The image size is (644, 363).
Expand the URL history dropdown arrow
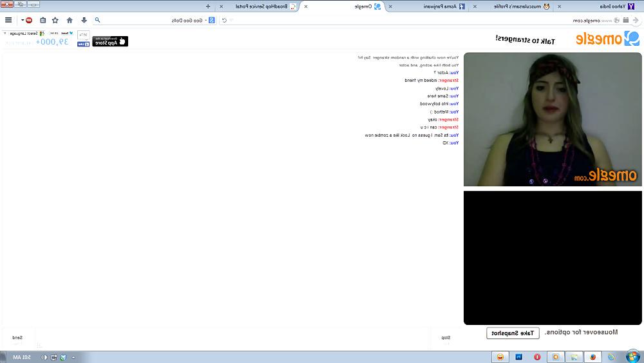pos(232,20)
